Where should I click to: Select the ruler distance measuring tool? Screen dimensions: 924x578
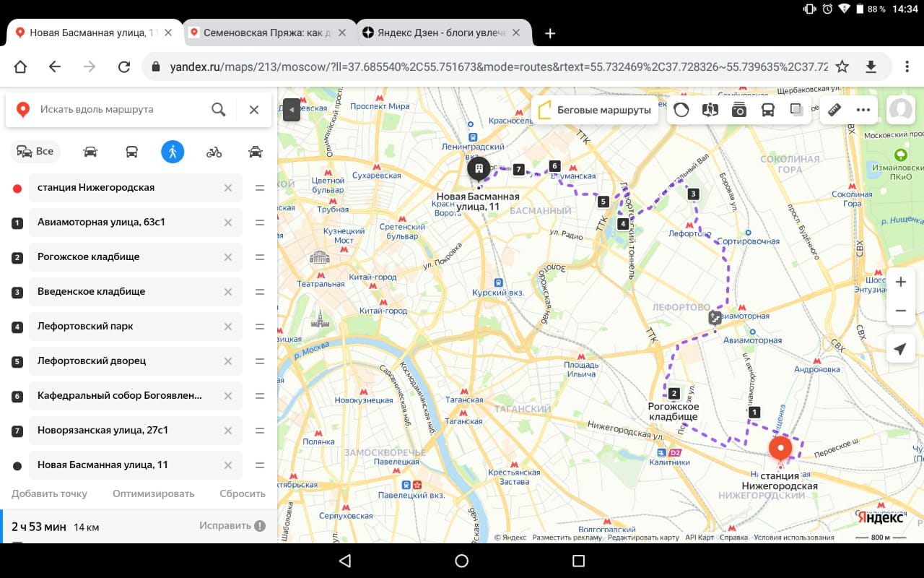(x=834, y=110)
